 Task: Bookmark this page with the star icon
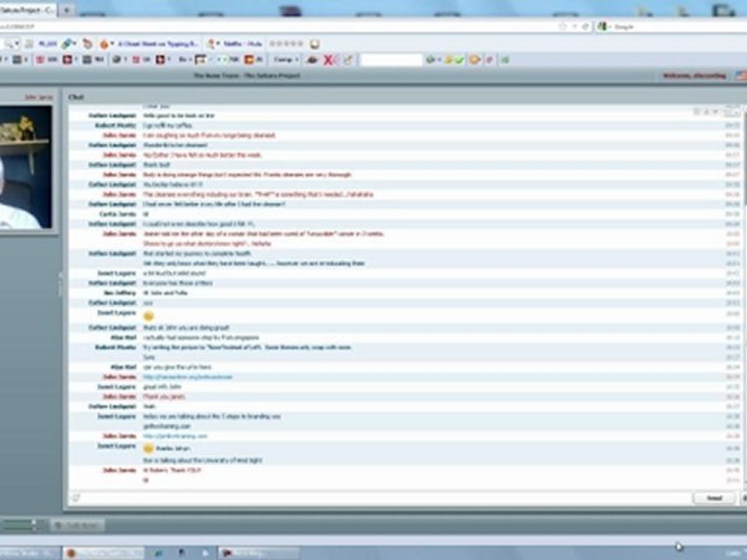click(563, 26)
